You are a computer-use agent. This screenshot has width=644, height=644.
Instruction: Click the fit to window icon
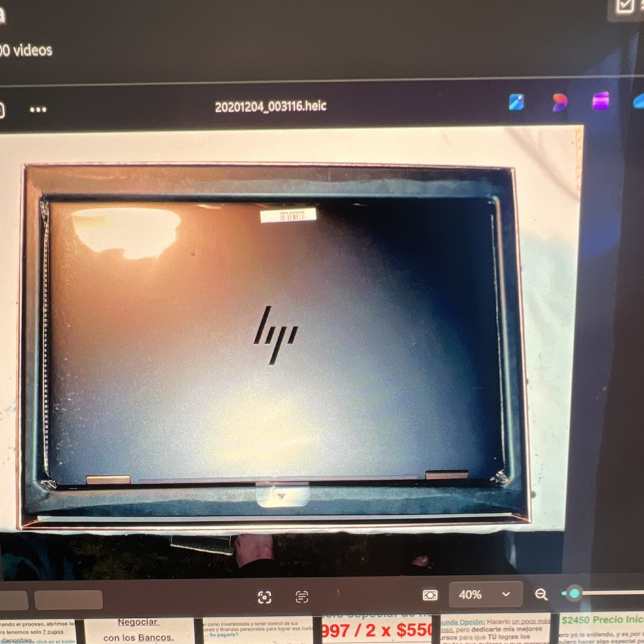tap(430, 595)
